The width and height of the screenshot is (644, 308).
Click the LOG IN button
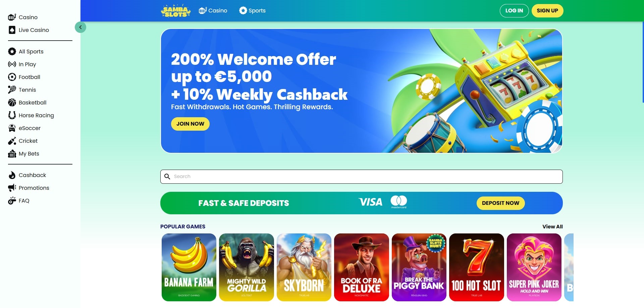point(514,11)
